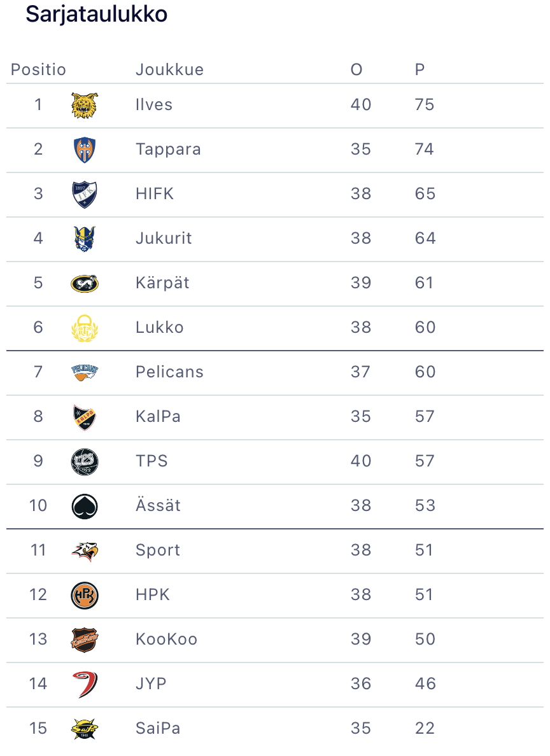Sort by the P points column header
The height and width of the screenshot is (756, 550).
420,69
